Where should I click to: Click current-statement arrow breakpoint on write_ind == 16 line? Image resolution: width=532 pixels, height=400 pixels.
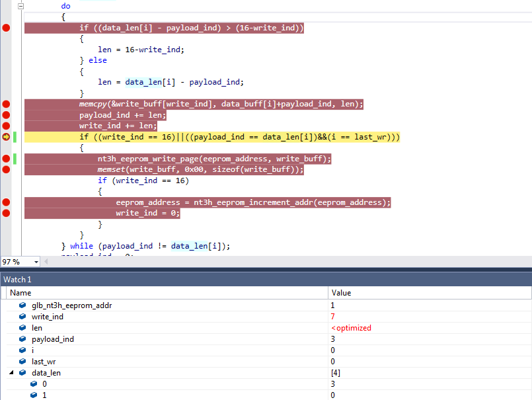pos(6,137)
